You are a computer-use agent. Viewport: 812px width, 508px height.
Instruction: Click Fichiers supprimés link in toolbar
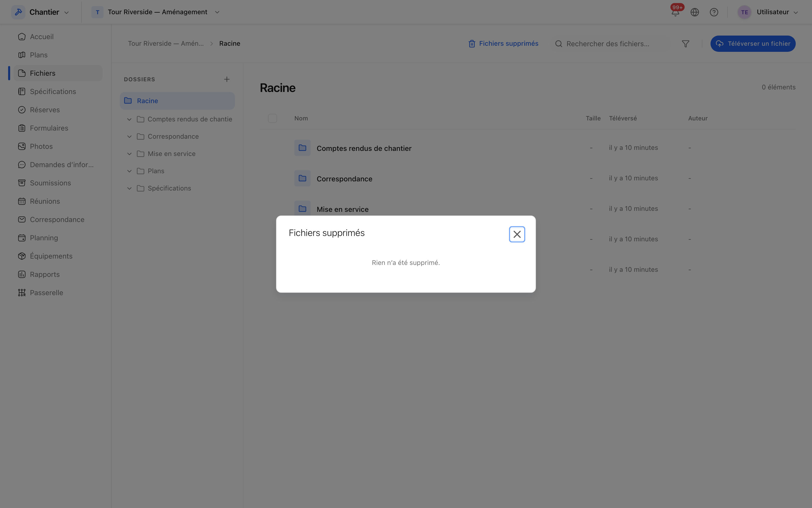pos(503,44)
